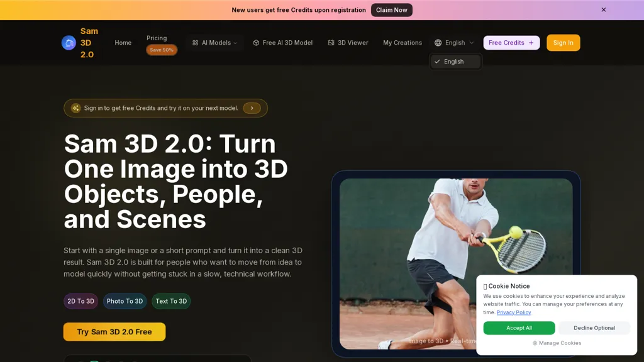Click the 3D Viewer image icon
The image size is (644, 362).
click(331, 43)
